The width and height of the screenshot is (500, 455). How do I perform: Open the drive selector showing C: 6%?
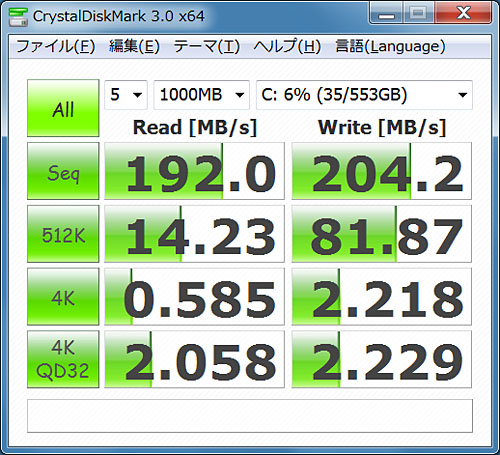coord(364,95)
